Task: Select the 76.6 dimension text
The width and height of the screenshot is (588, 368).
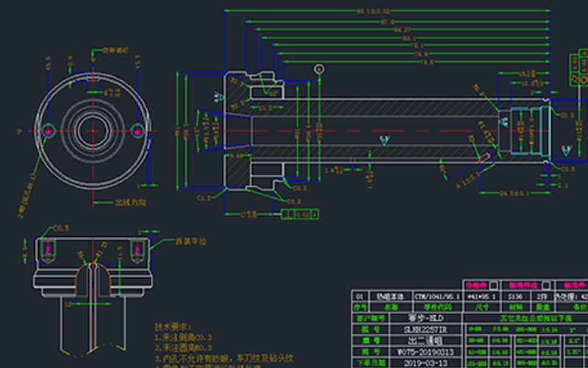Action: point(420,54)
